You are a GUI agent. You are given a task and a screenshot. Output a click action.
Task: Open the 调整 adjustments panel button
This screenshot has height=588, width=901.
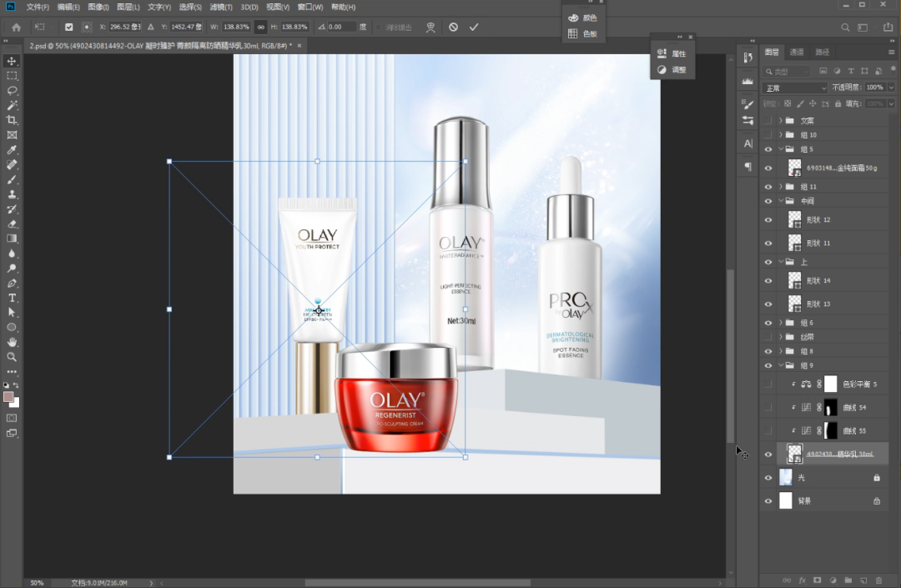coord(672,69)
